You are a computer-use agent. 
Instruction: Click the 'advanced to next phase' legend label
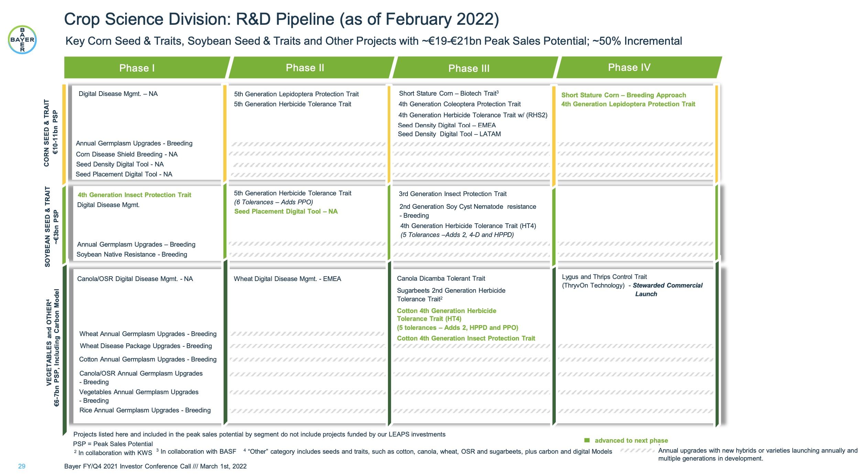631,440
